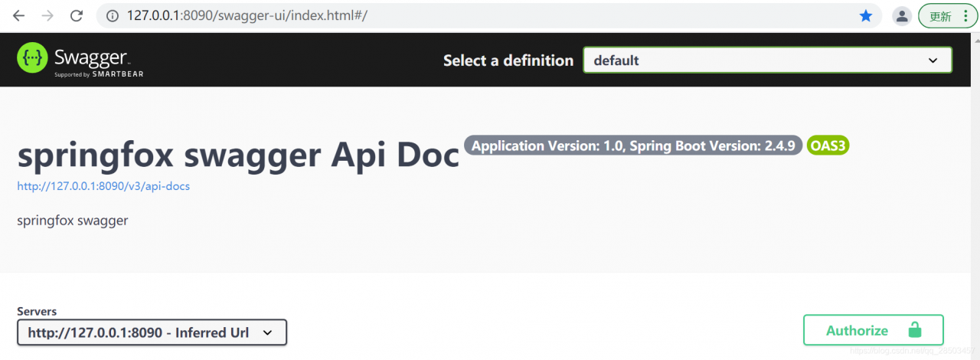
Task: Open the site info icon in address bar
Action: [x=113, y=16]
